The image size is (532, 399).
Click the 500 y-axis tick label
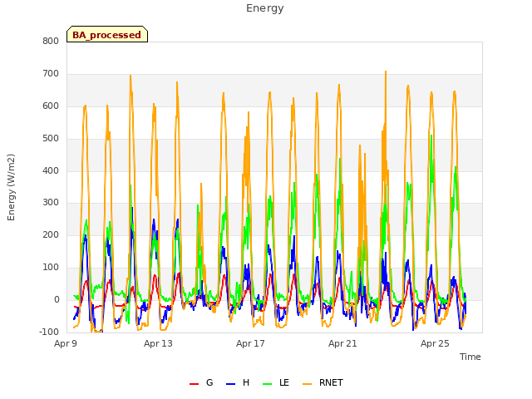(x=51, y=139)
